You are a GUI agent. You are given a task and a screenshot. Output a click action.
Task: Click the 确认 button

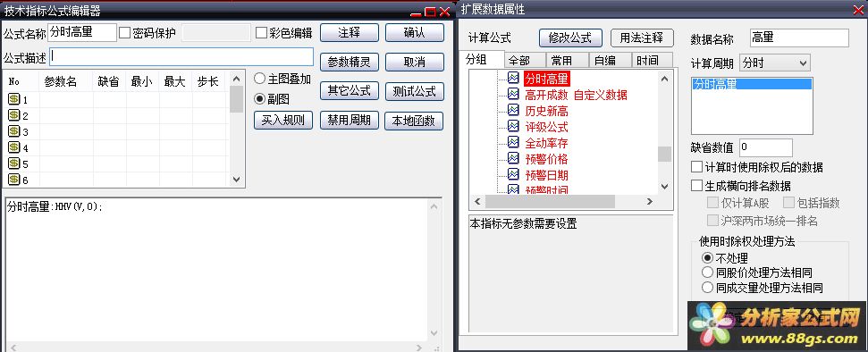[x=415, y=33]
